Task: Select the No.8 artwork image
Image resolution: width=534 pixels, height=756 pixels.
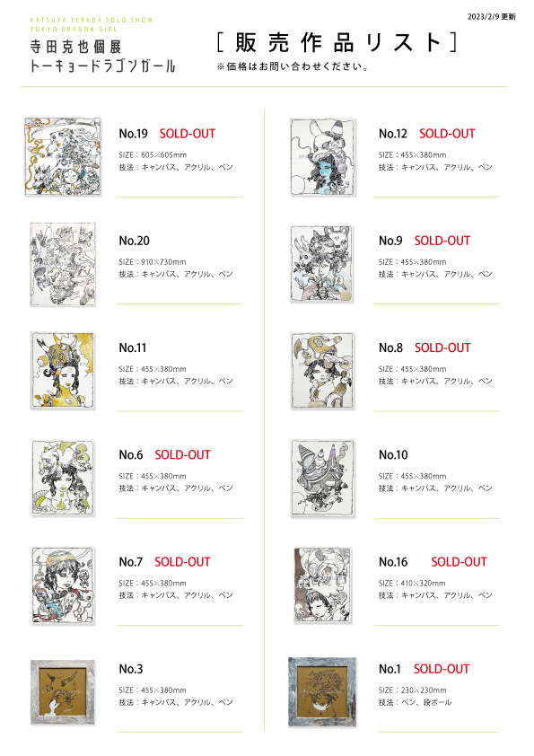Action: click(322, 371)
